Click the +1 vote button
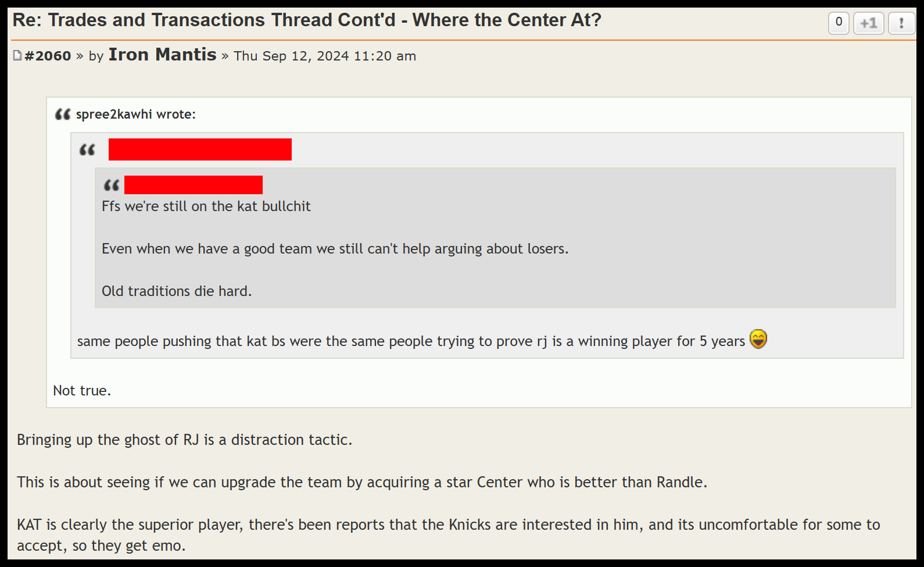The image size is (924, 567). [869, 23]
